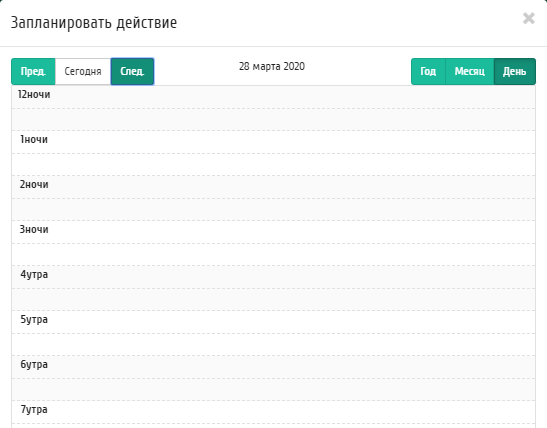Image resolution: width=547 pixels, height=428 pixels.
Task: Select the 4утра time slot
Action: click(x=274, y=277)
